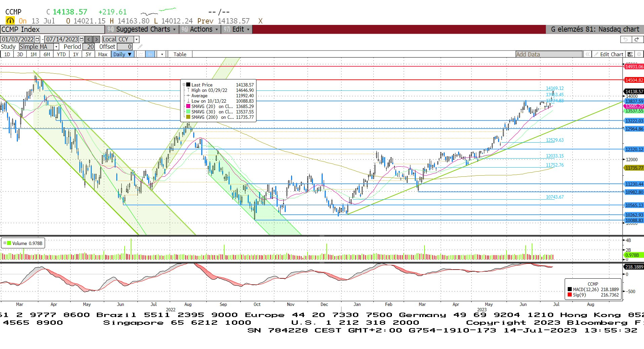This screenshot has width=644, height=349.
Task: Step the date range forward with right arrow
Action: [x=96, y=39]
